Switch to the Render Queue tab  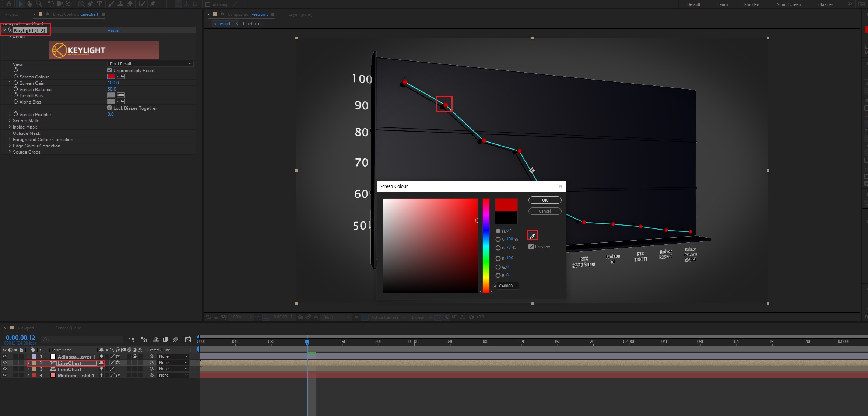point(68,328)
